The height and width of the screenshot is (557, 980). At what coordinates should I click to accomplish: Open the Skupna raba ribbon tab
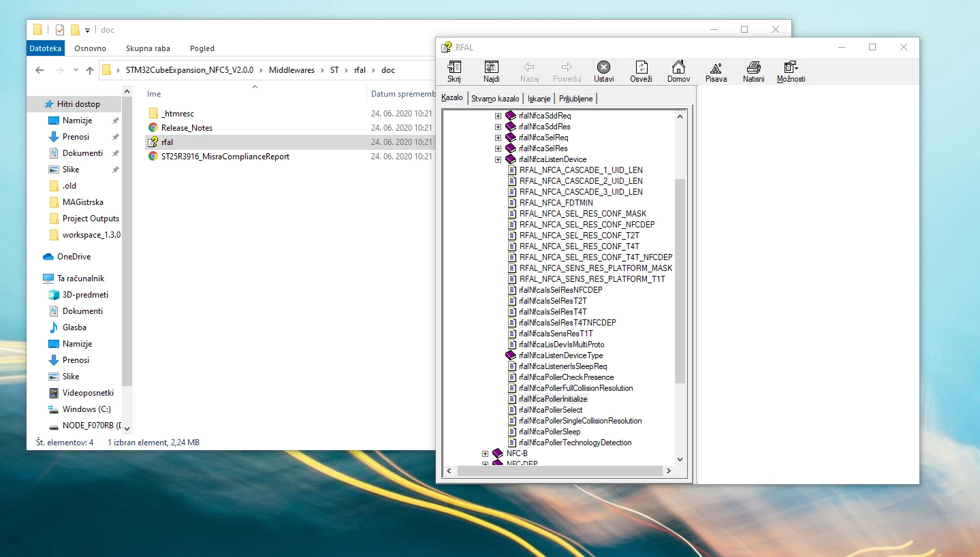(148, 48)
